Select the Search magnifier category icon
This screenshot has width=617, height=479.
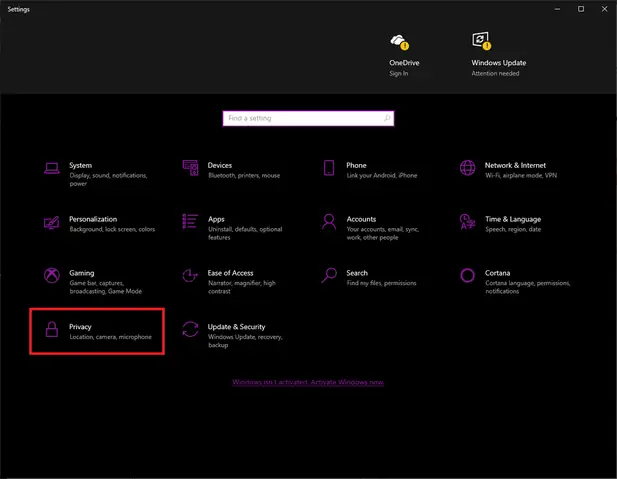pyautogui.click(x=329, y=275)
